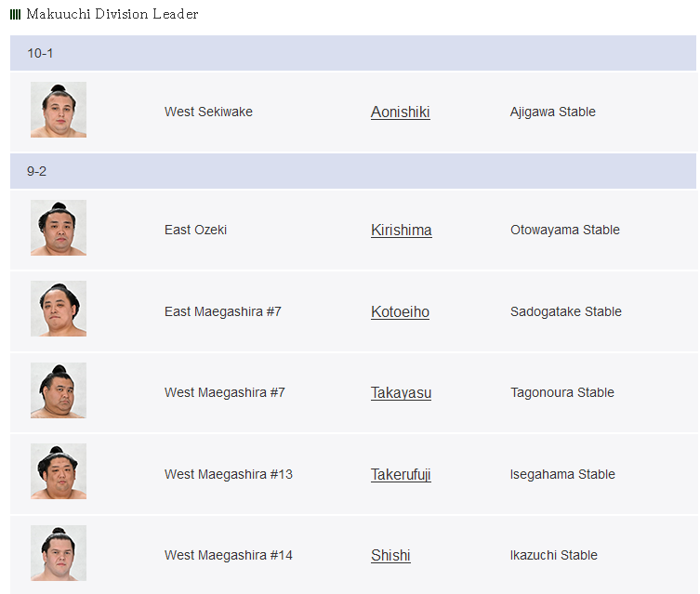Click the Isegahama Stable text
This screenshot has height=594, width=700.
[x=562, y=474]
